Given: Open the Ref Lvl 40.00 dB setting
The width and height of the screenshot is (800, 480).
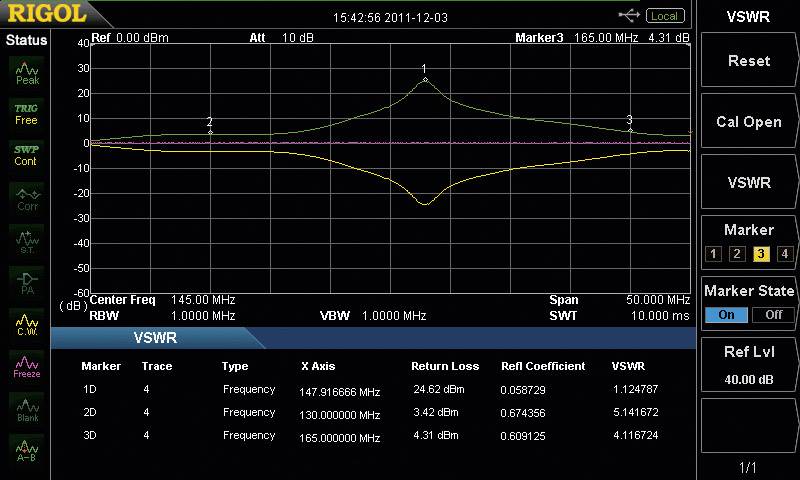Looking at the screenshot, I should [x=748, y=366].
